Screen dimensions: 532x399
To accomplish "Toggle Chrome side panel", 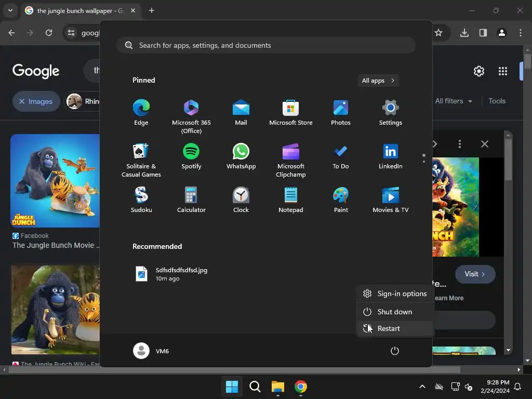I will click(x=483, y=33).
